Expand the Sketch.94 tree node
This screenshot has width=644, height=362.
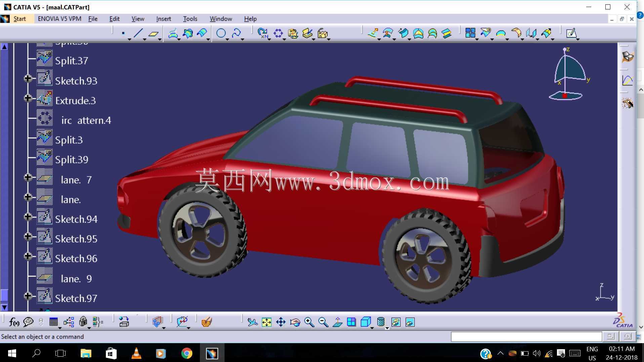tap(28, 217)
